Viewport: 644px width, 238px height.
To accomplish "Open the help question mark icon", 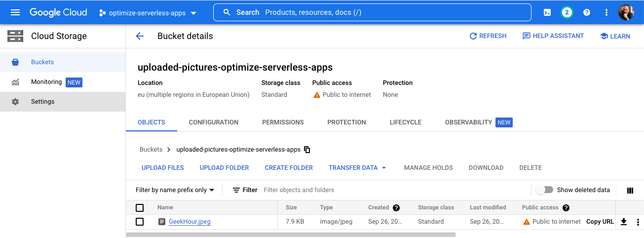I will [587, 12].
